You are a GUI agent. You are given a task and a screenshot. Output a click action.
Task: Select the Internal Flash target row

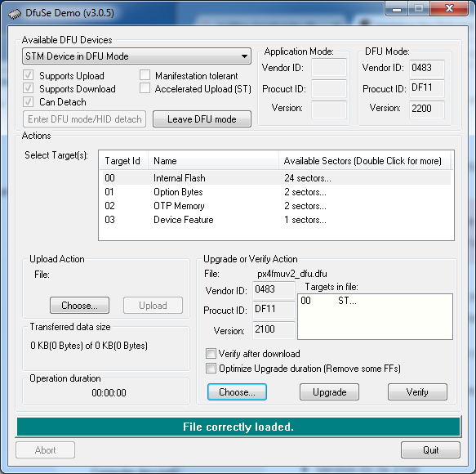(276, 178)
